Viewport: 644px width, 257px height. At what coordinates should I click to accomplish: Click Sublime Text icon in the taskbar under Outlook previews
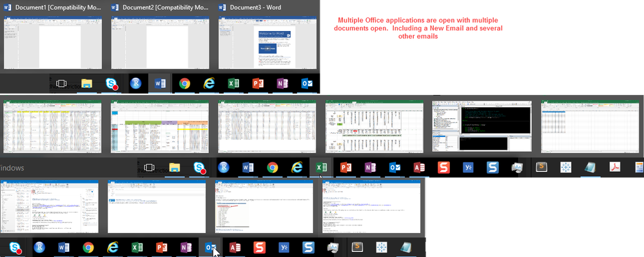(358, 247)
